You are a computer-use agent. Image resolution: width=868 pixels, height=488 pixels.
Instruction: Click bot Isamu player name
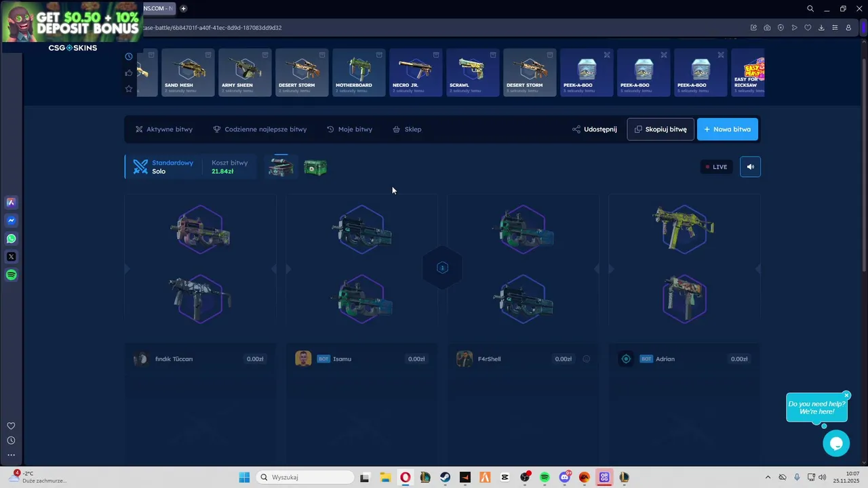click(342, 359)
